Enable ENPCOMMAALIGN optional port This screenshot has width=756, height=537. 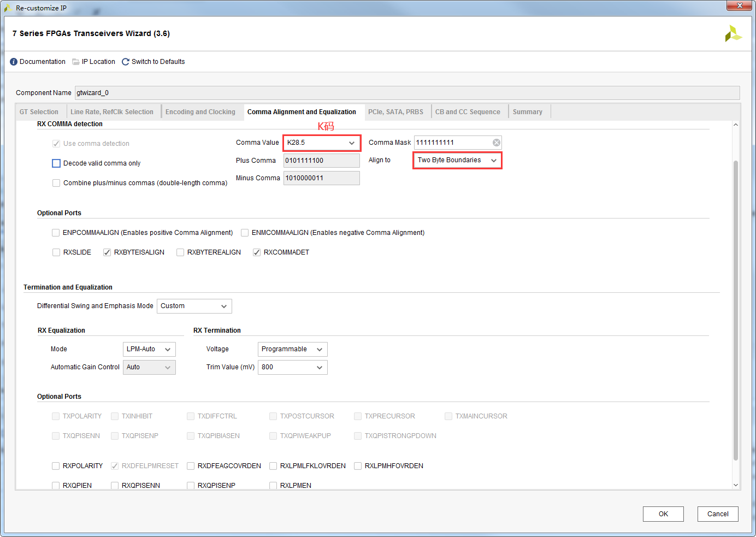(56, 233)
